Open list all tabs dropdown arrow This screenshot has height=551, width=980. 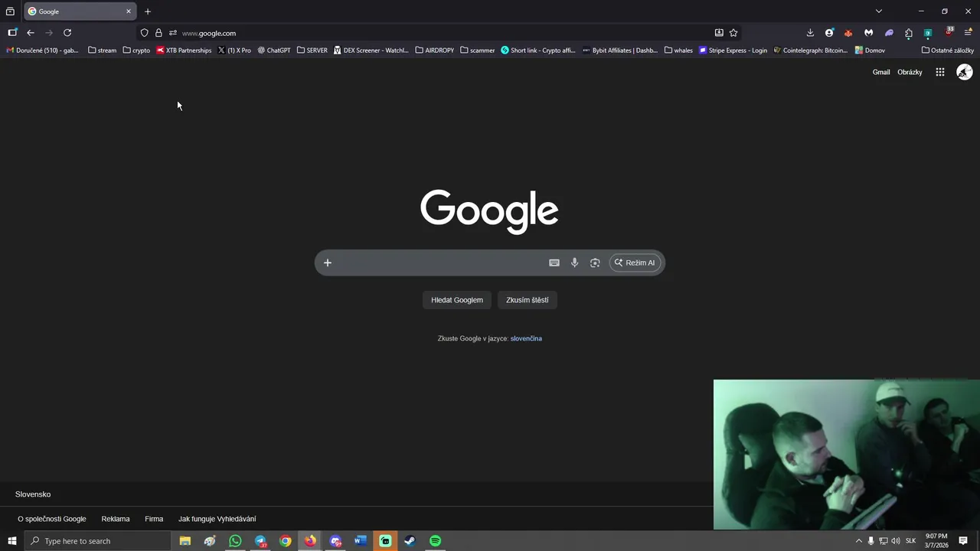click(879, 11)
